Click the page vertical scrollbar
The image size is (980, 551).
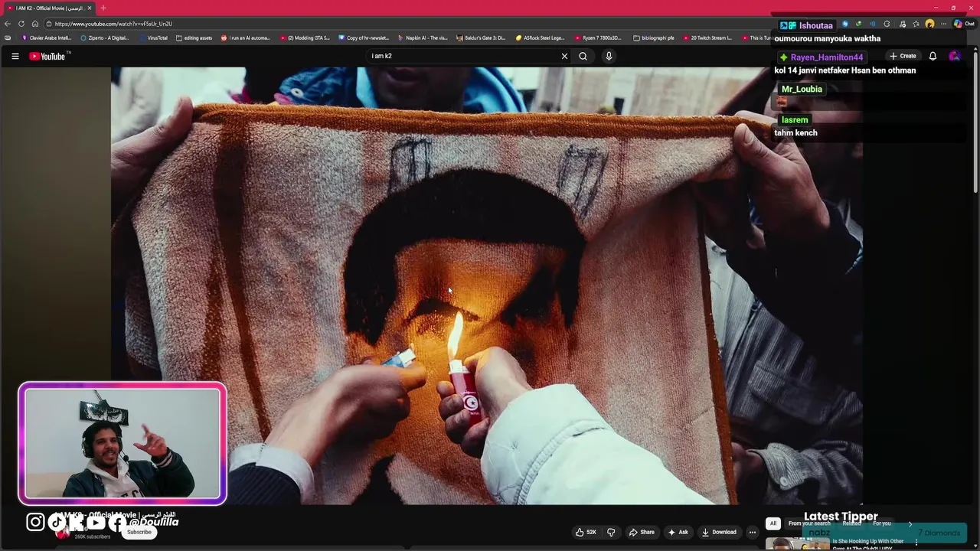pyautogui.click(x=975, y=122)
